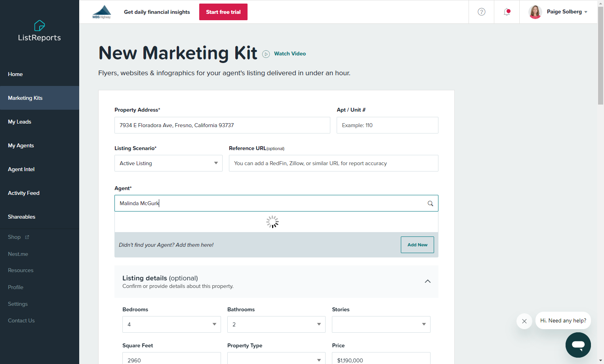Click the Start free trial button
The height and width of the screenshot is (364, 604).
(223, 12)
